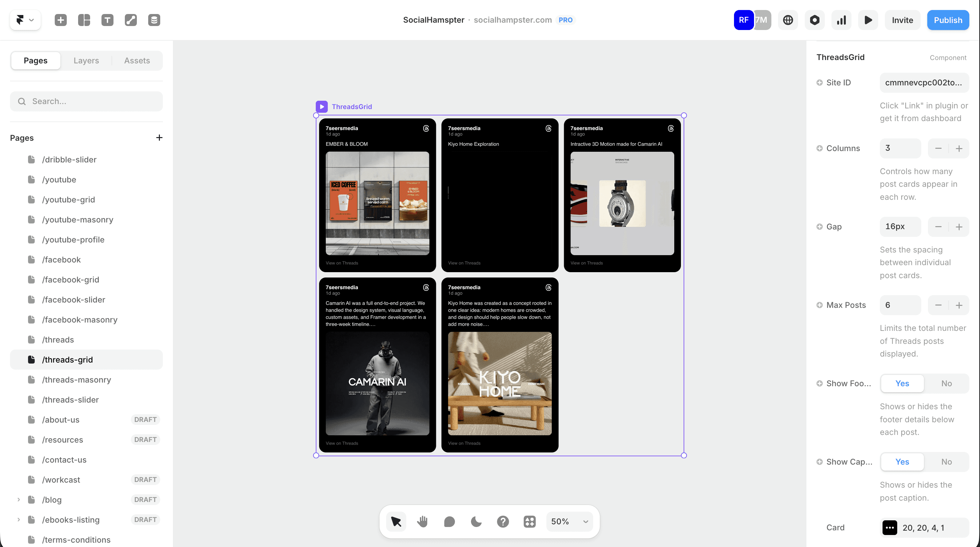Image resolution: width=980 pixels, height=547 pixels.
Task: Switch to the Layers tab
Action: click(86, 60)
